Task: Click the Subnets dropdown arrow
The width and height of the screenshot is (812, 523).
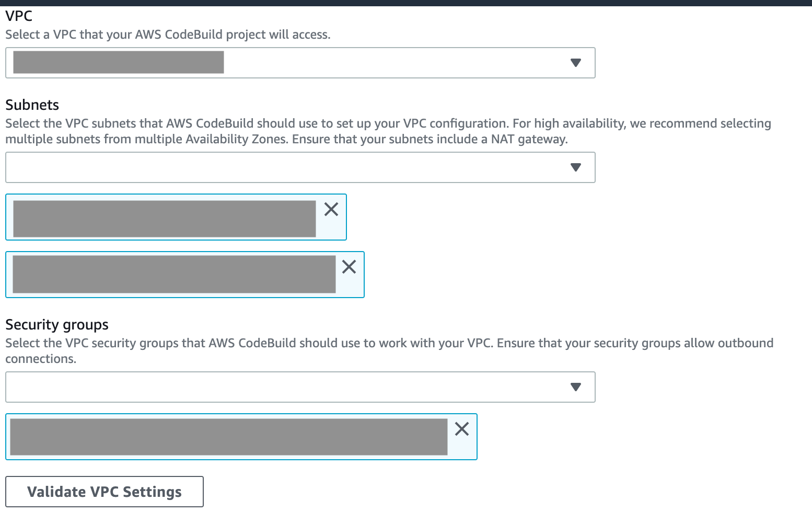Action: click(x=575, y=167)
